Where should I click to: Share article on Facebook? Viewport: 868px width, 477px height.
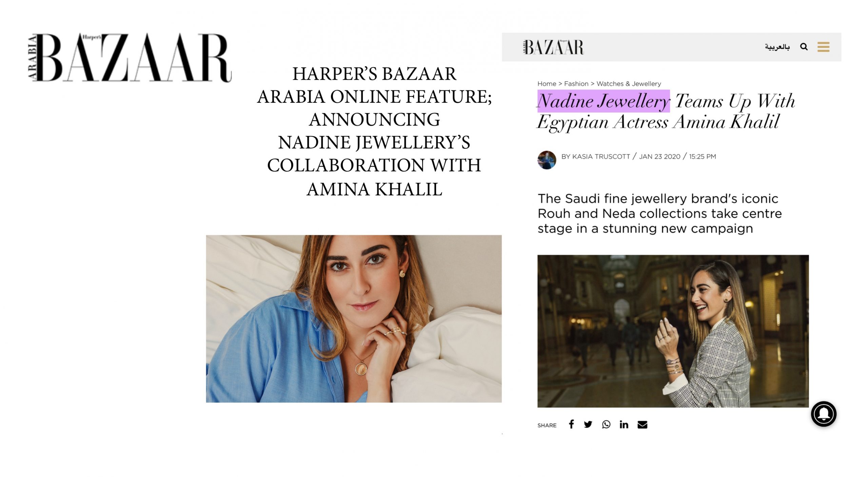[x=571, y=424]
